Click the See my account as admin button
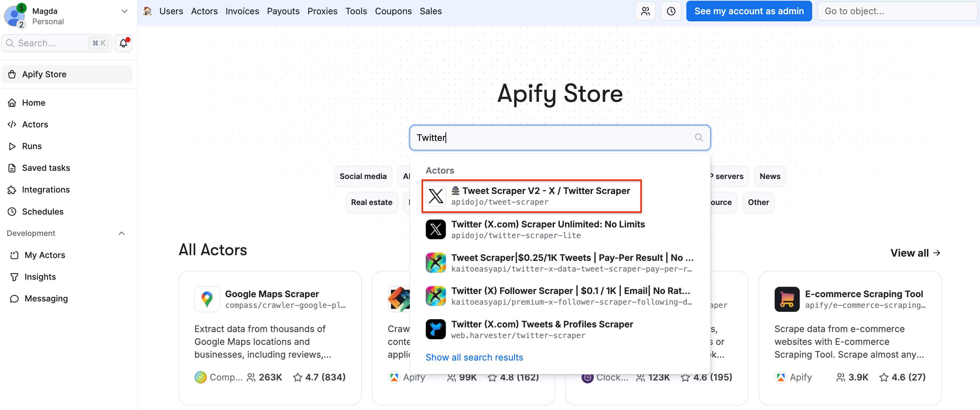This screenshot has width=980, height=410. tap(748, 11)
